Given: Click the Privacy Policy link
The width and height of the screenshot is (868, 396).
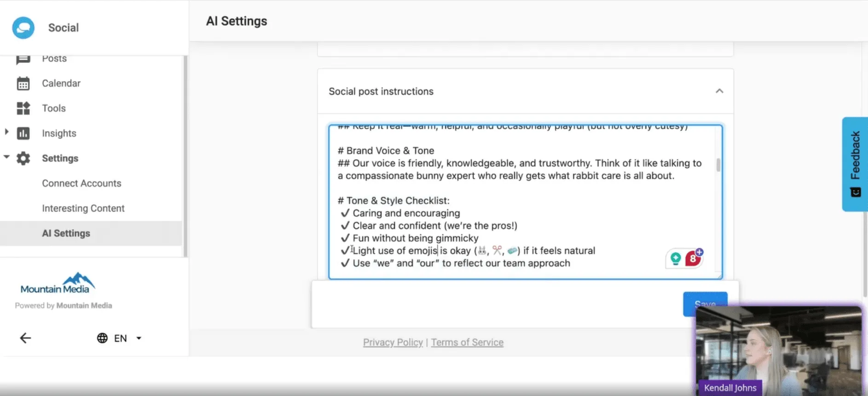Looking at the screenshot, I should tap(393, 343).
